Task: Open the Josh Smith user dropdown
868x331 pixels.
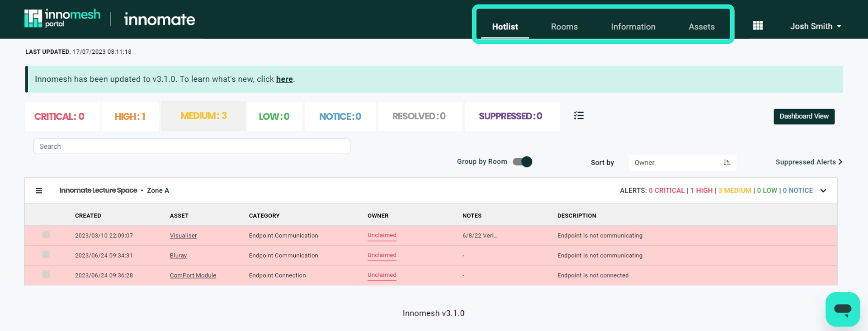Action: click(x=816, y=26)
